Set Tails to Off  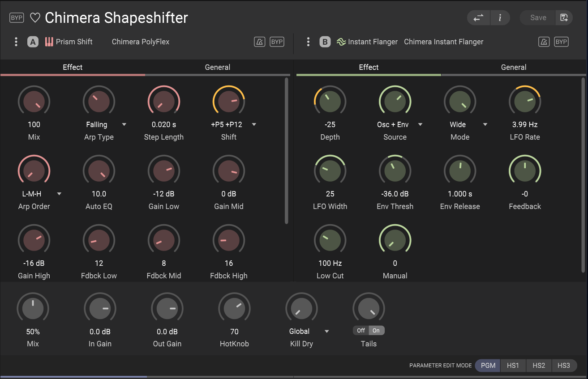point(361,331)
